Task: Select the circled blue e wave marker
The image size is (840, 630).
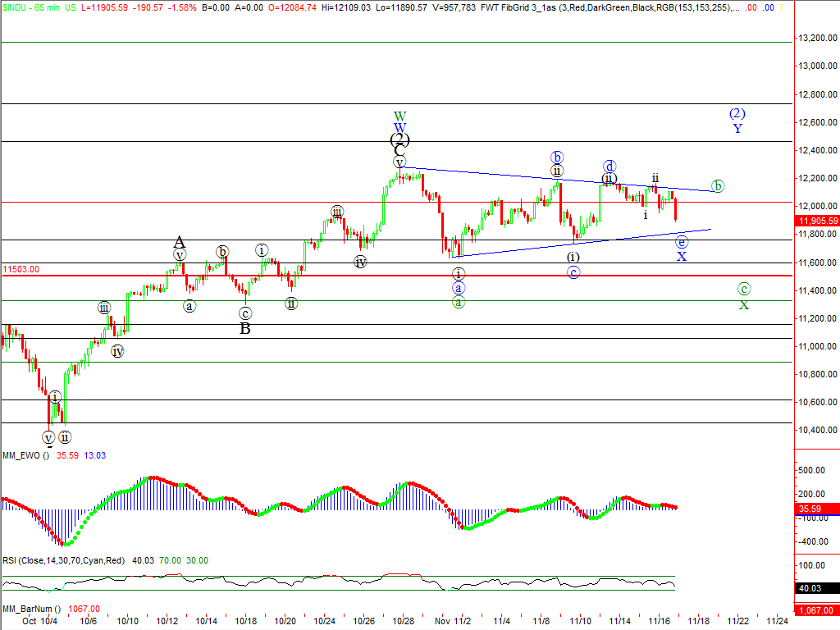Action: 681,242
